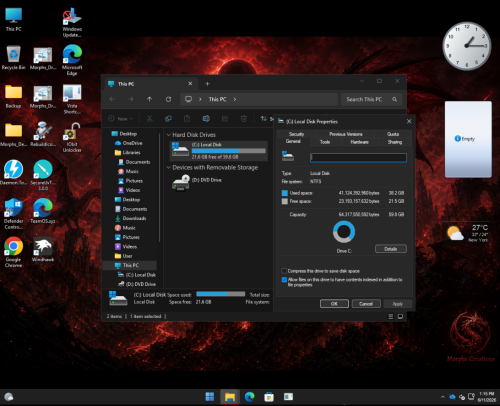Uncheck Allow files to be indexed checkbox
This screenshot has height=406, width=500.
(284, 280)
